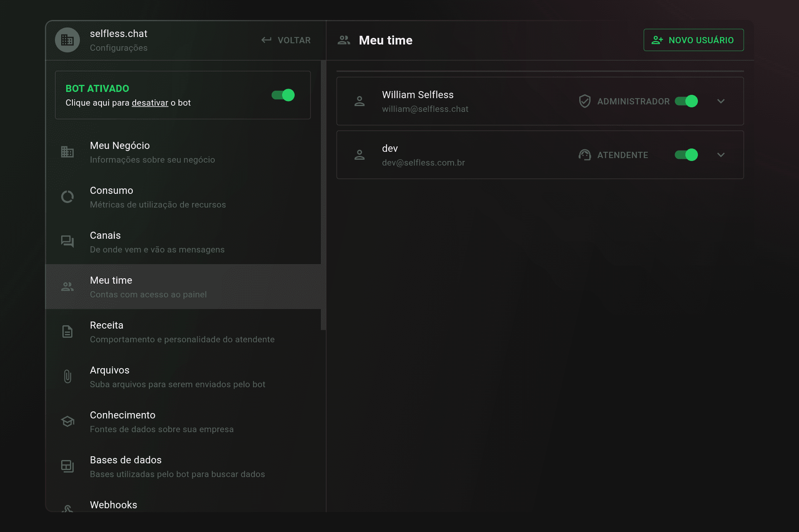Click the Administrador shield icon

click(x=585, y=101)
